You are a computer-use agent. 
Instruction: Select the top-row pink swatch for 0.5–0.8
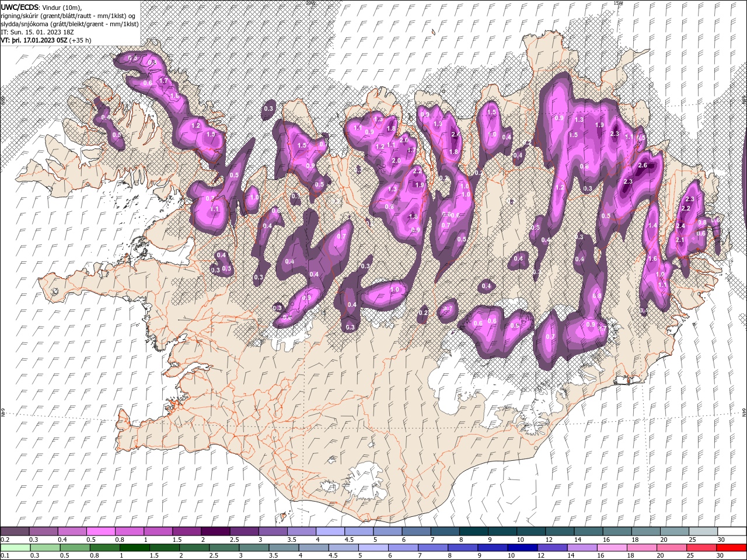[101, 531]
